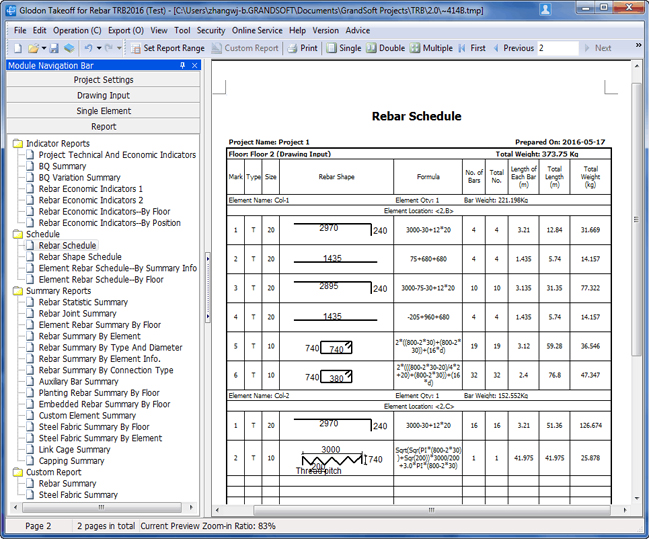Screen dimensions: 649x539
Task: Close the Module Navigation Bar panel
Action: pyautogui.click(x=195, y=65)
